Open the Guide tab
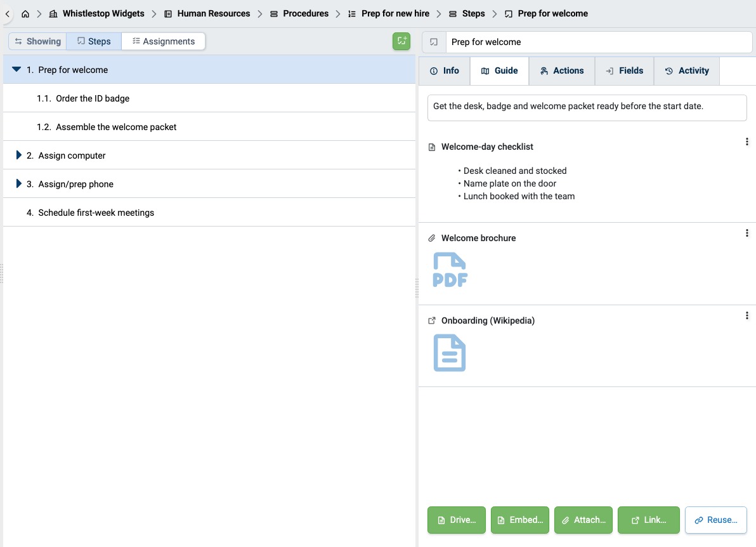756x547 pixels. [500, 71]
